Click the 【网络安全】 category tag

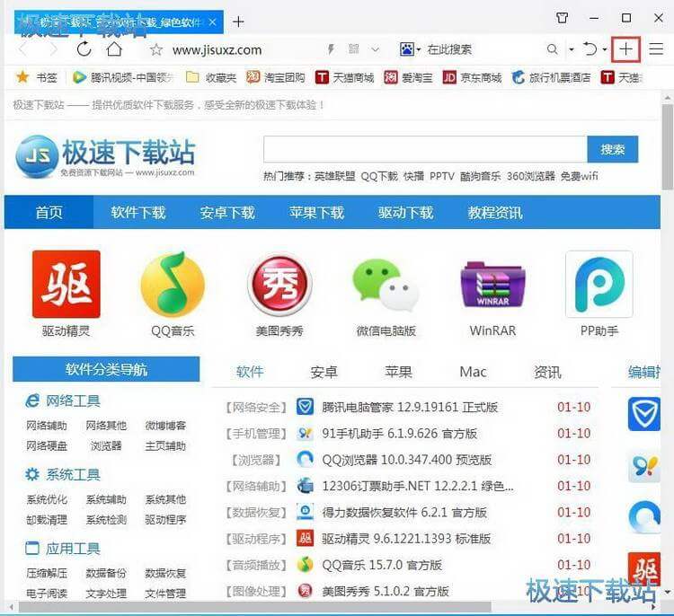(x=256, y=408)
